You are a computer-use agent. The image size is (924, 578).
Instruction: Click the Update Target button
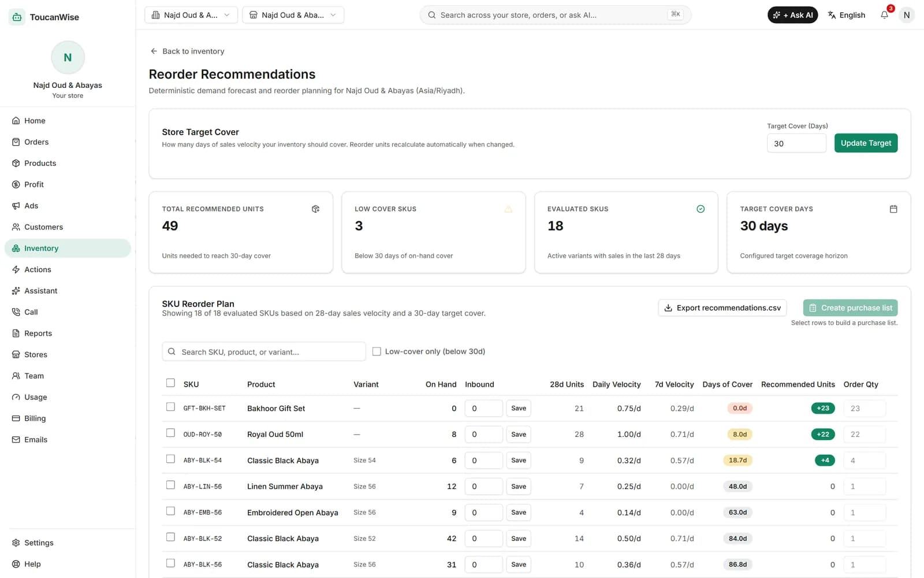pyautogui.click(x=866, y=143)
